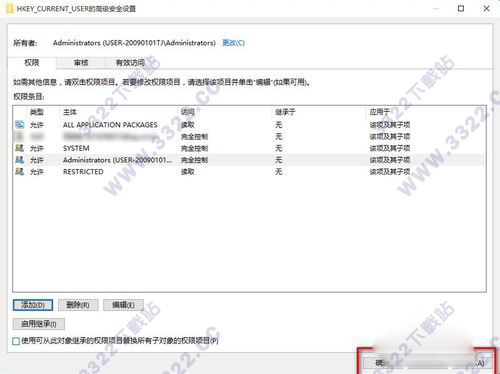Select the RESTRICTED permission entry
Image resolution: width=500 pixels, height=374 pixels.
(249, 172)
